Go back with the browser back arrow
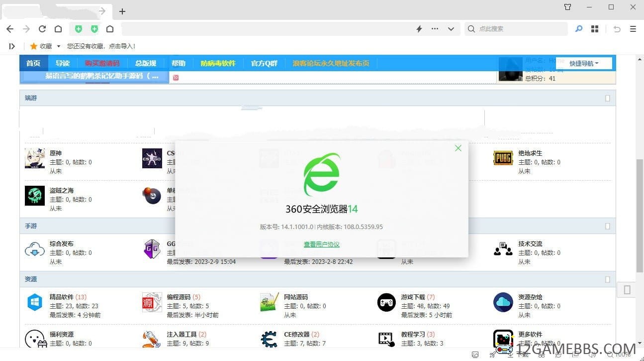Screen dimensions: 644x361 tap(10, 29)
